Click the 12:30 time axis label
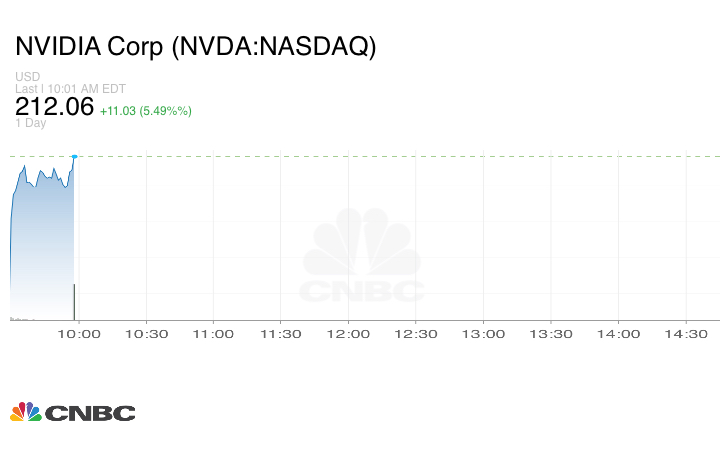Viewport: 720px width, 450px height. click(416, 334)
